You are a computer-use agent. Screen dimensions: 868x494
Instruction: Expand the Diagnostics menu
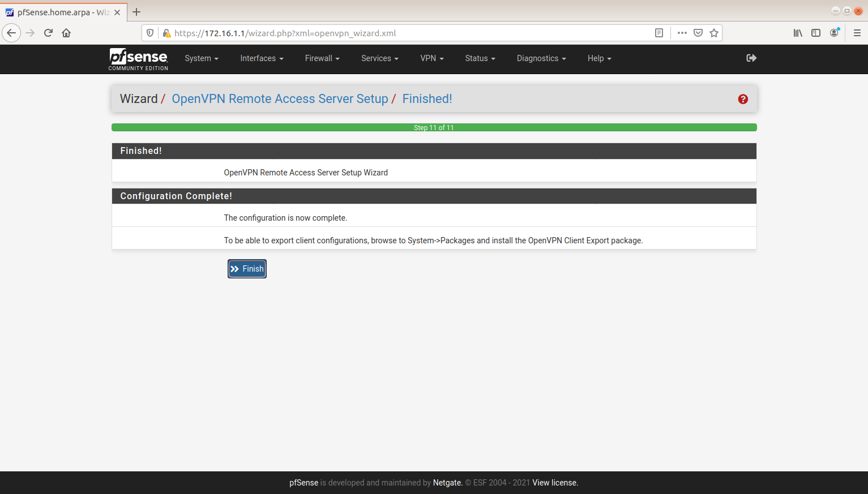coord(541,58)
